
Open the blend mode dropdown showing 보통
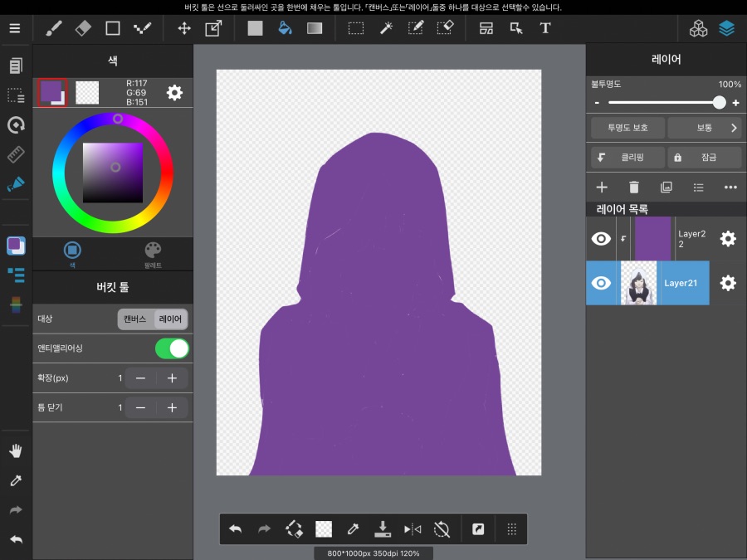coord(704,128)
